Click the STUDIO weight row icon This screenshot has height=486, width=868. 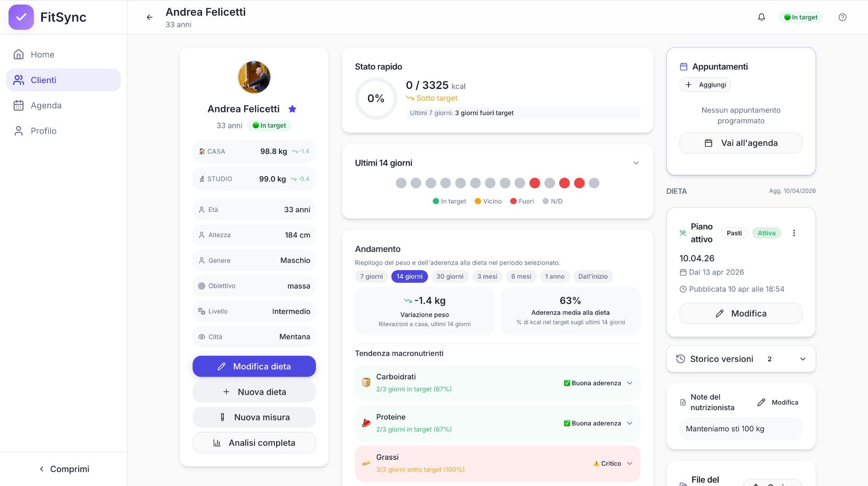click(x=202, y=179)
